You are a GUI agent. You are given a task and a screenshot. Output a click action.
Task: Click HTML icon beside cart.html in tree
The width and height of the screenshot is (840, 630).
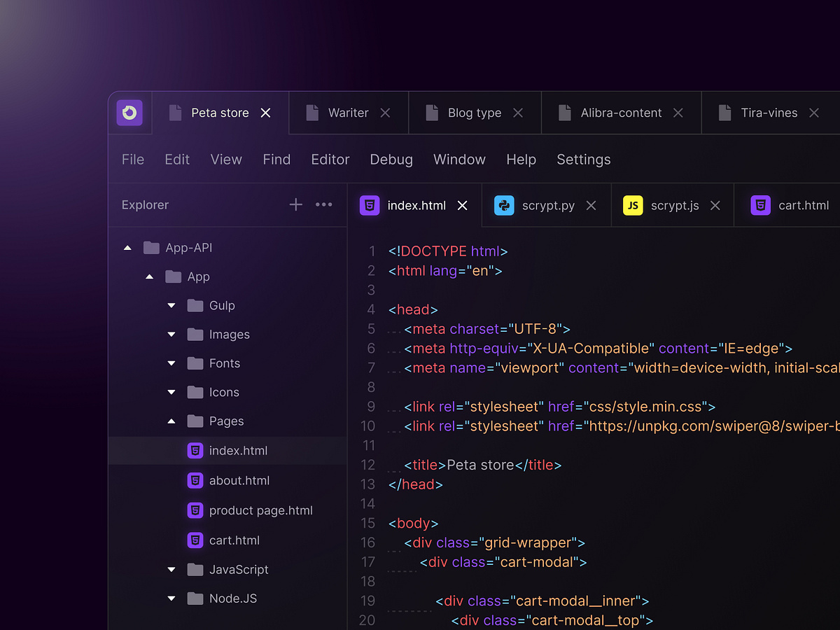195,540
